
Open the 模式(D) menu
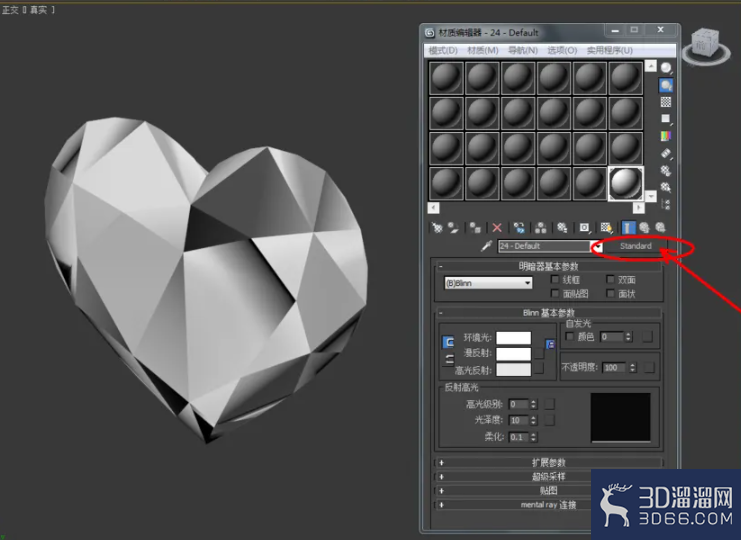tap(443, 50)
